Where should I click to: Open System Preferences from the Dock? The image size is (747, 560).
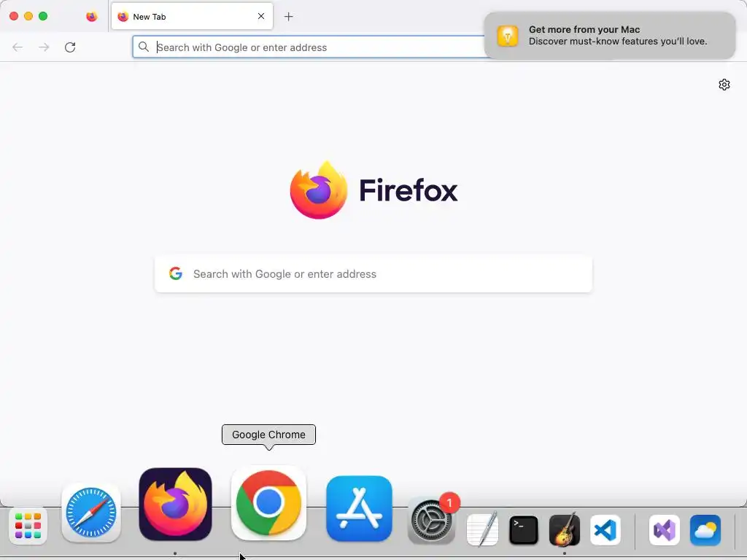coord(431,521)
